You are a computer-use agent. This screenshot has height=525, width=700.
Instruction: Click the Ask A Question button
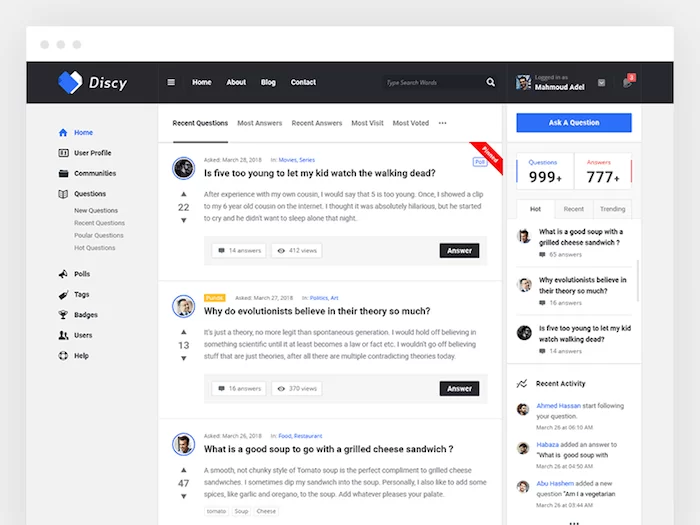[573, 123]
